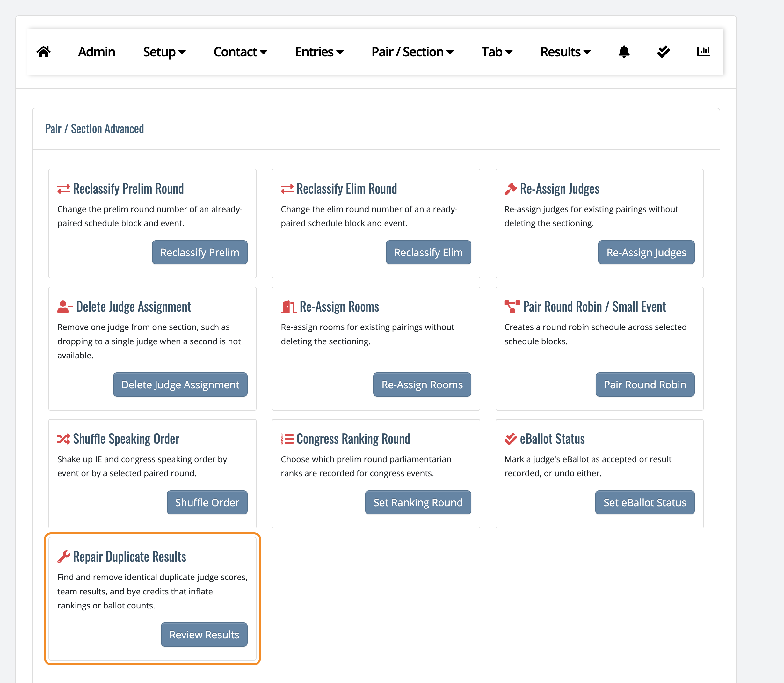
Task: Click the wrench icon beside Repair Duplicate Results
Action: [64, 557]
